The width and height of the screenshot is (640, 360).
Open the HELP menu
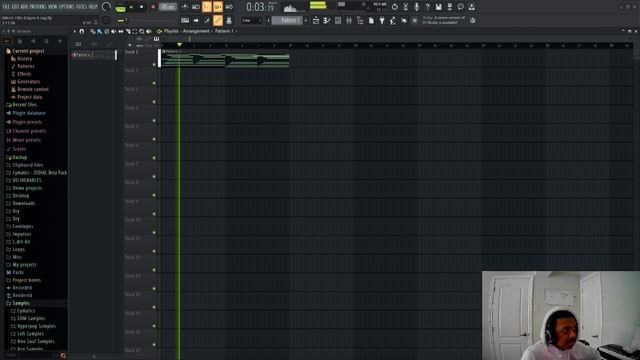tap(93, 7)
